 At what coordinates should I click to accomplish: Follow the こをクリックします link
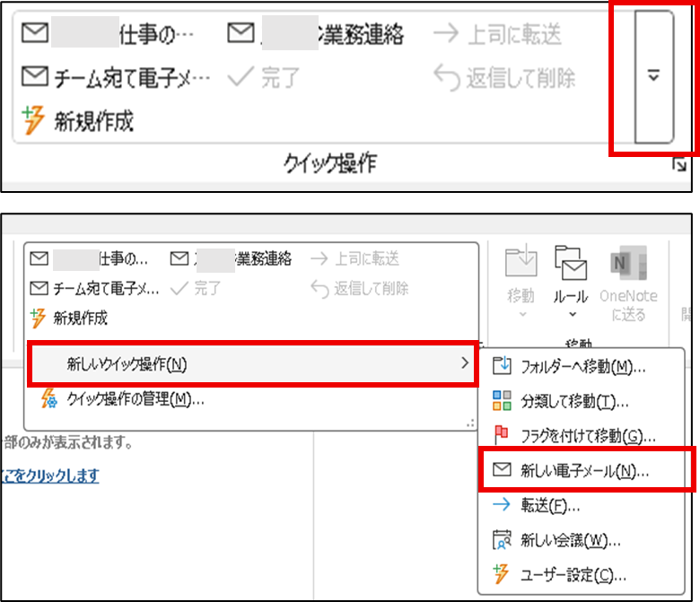[51, 475]
